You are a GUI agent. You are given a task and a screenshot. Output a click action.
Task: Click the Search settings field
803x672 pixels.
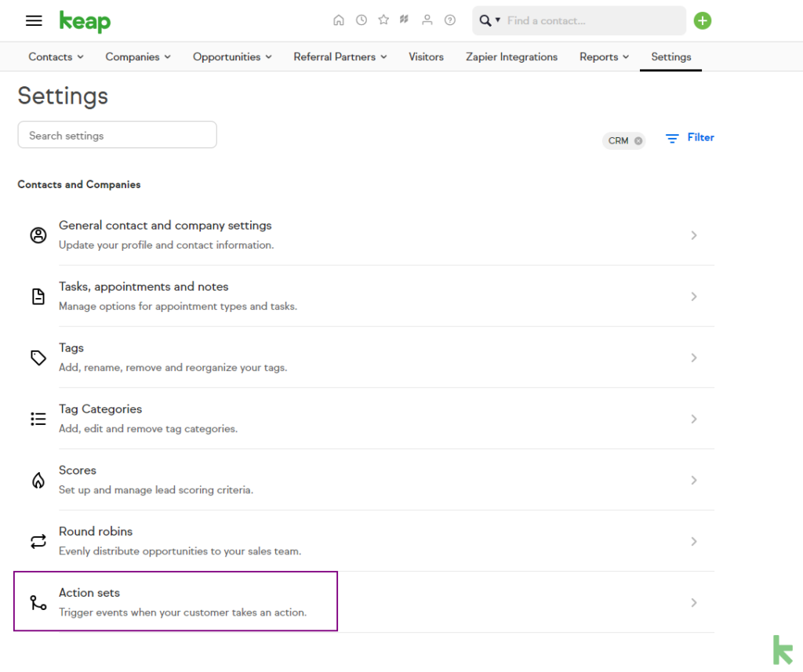point(118,135)
